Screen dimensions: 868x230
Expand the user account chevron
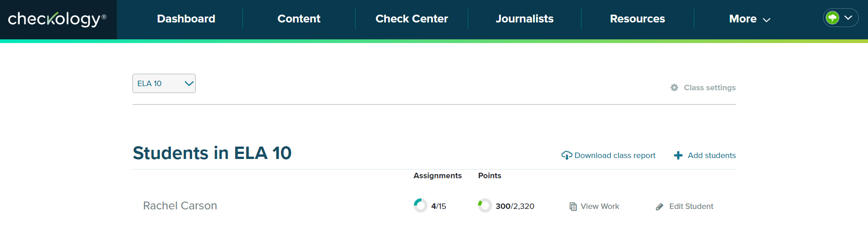(848, 18)
